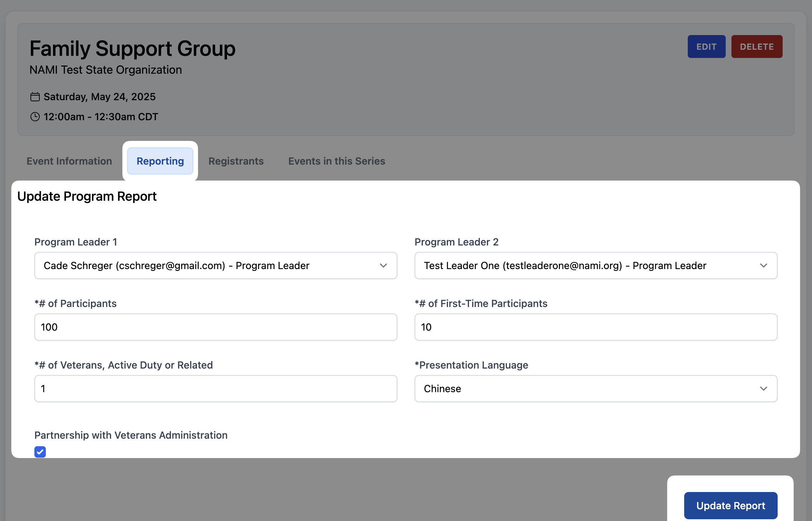Click the # of First-Time Participants field

pyautogui.click(x=595, y=327)
